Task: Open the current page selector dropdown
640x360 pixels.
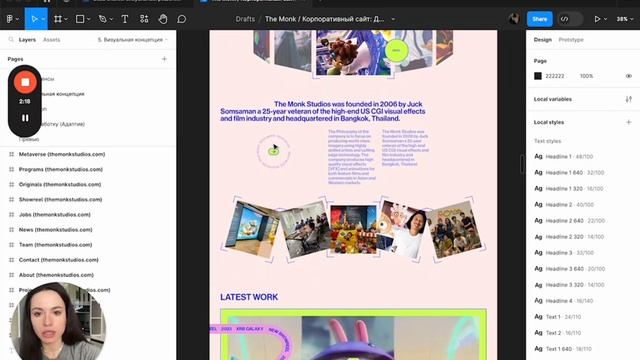Action: 132,40
